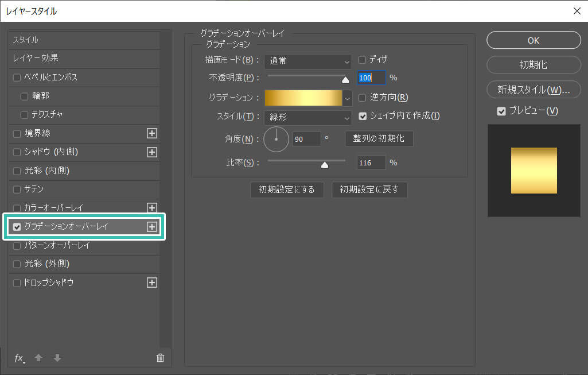588x375 pixels.
Task: Select サテン effect row
Action: click(x=84, y=189)
